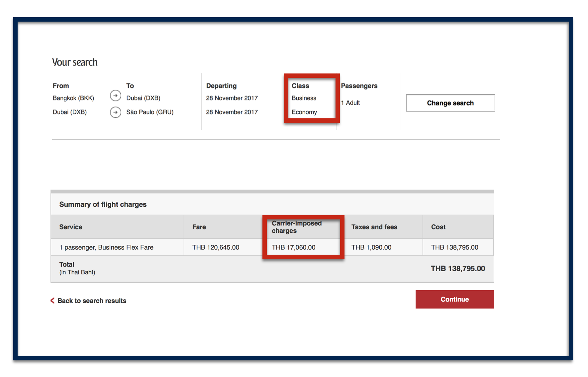Click Dubai (DXB) in the To column

[143, 98]
